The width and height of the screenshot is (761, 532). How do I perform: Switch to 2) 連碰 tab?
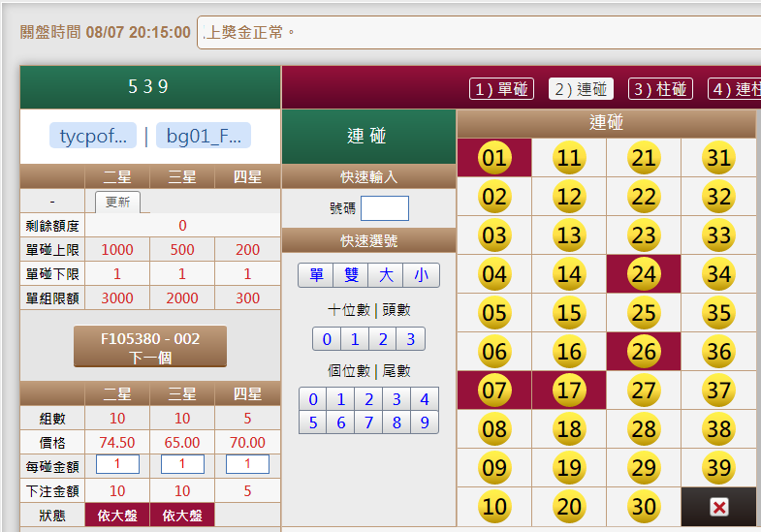click(581, 89)
